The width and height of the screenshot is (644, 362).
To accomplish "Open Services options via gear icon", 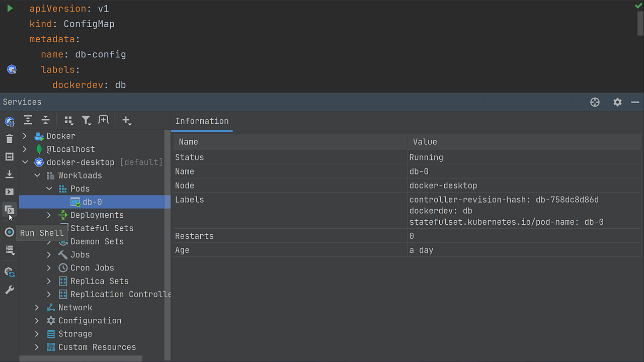I will tap(617, 102).
